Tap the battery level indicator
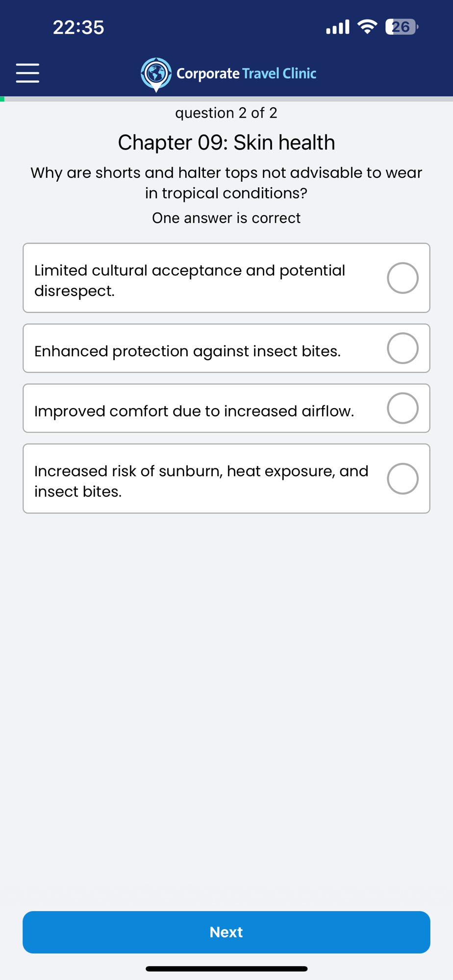 pyautogui.click(x=402, y=27)
